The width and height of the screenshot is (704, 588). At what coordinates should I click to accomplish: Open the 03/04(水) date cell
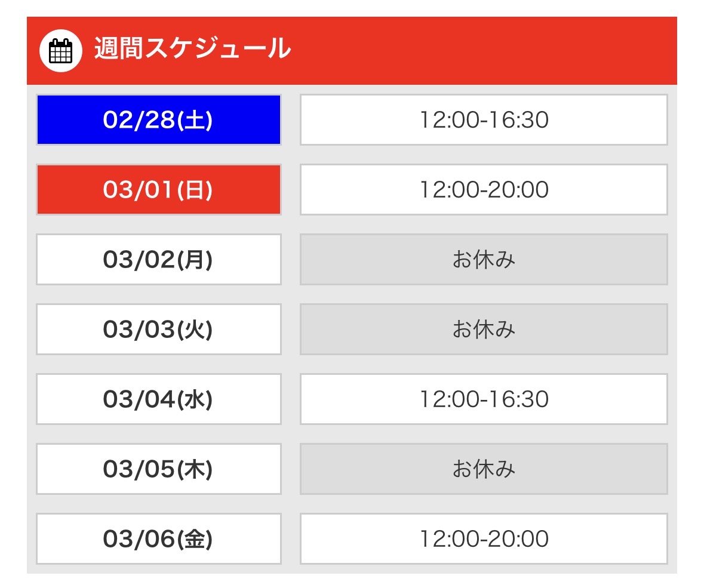[158, 399]
